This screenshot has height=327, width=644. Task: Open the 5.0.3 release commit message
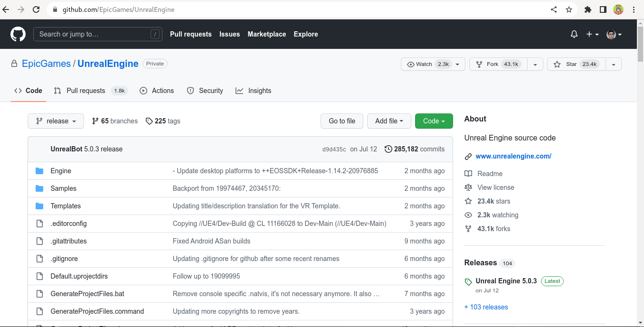tap(104, 149)
